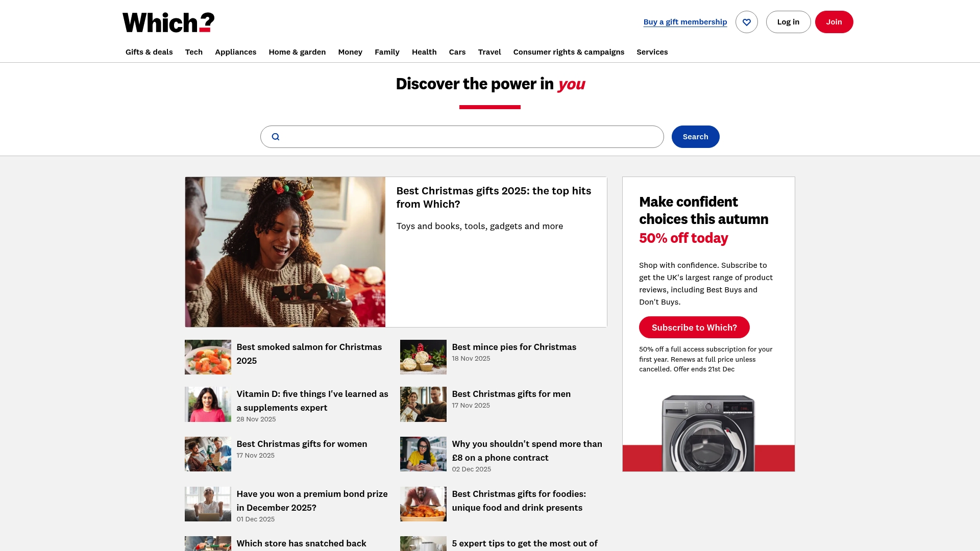Select the Travel section
The width and height of the screenshot is (980, 551).
click(x=489, y=52)
